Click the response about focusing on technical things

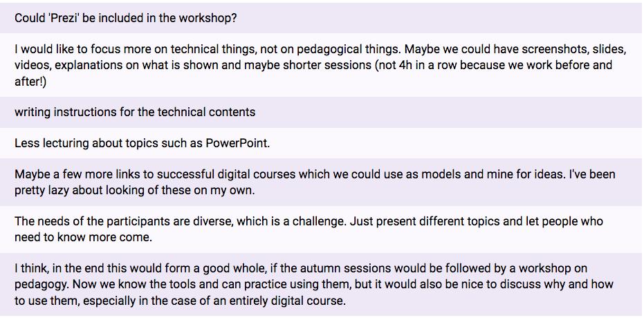[x=322, y=65]
